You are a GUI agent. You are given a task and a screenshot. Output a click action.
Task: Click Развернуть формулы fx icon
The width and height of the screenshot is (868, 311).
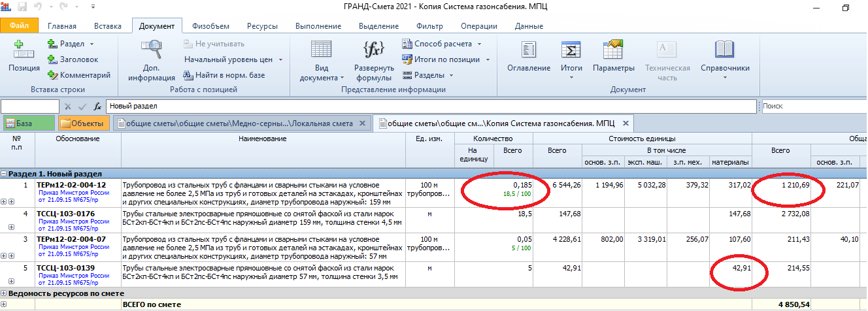pyautogui.click(x=374, y=50)
